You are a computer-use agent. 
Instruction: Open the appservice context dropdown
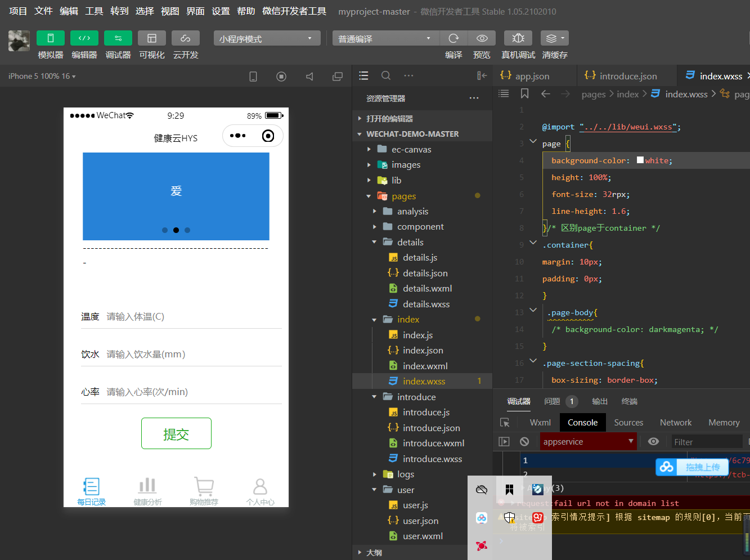point(588,442)
